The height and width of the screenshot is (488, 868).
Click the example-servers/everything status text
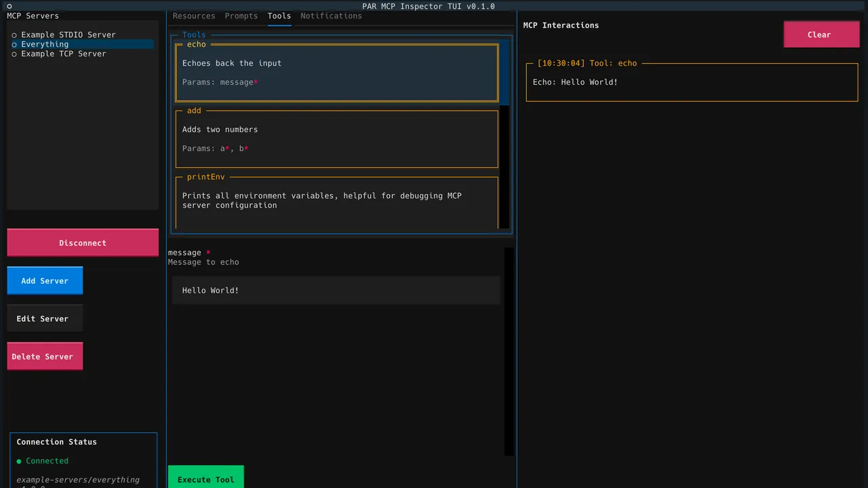(78, 480)
